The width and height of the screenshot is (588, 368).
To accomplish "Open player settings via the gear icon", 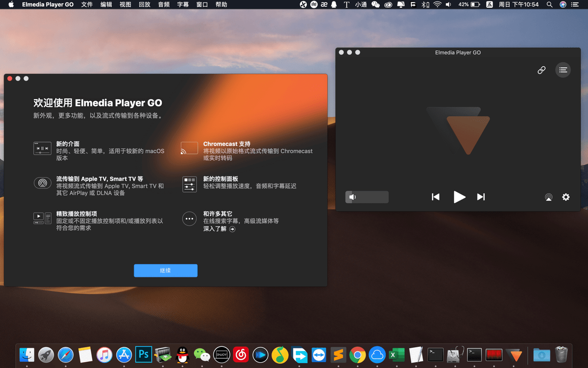I will coord(566,197).
